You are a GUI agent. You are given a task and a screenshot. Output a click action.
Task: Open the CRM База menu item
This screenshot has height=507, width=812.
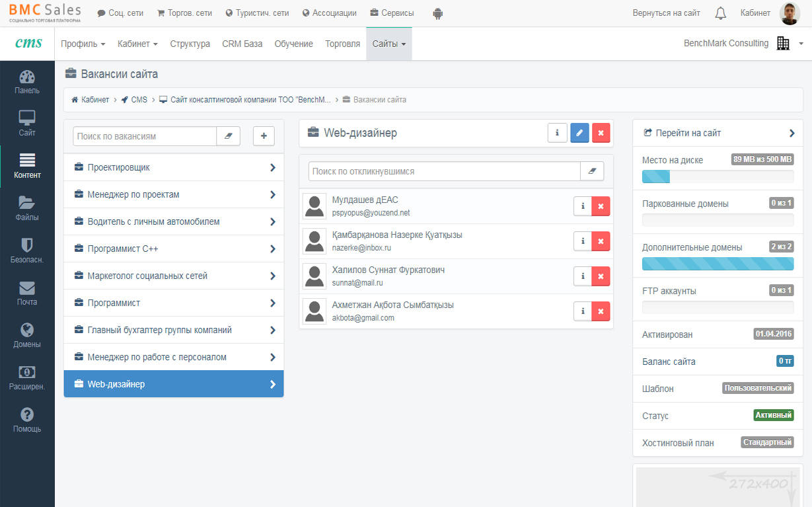click(242, 44)
